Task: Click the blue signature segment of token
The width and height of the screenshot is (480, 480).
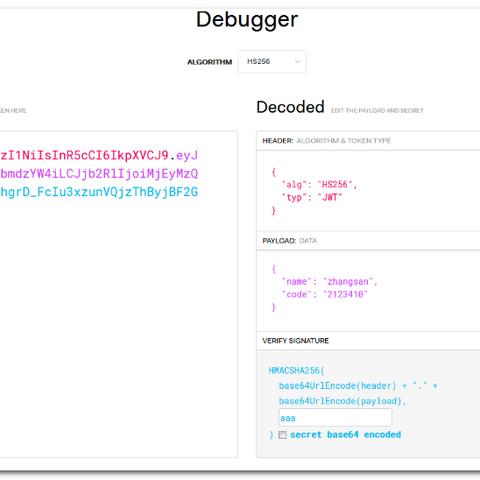Action: click(99, 192)
